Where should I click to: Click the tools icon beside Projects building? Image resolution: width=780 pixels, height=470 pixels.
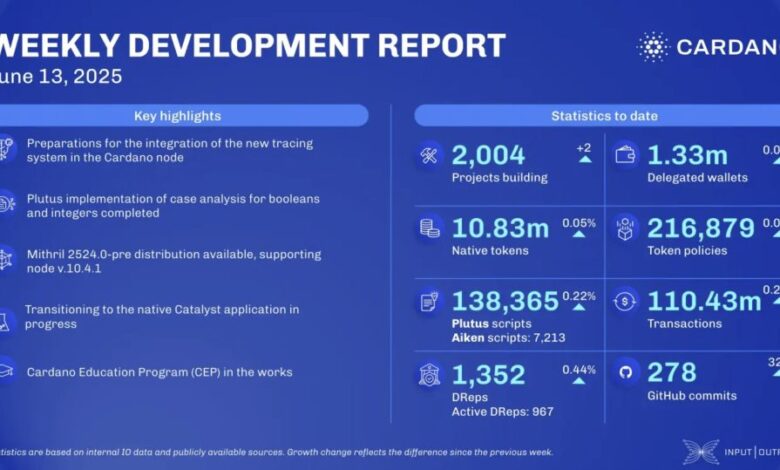coord(429,156)
